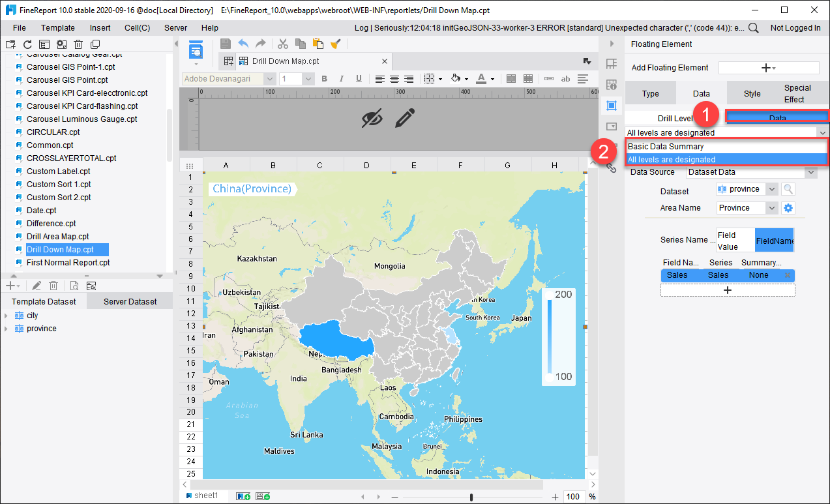Screen dimensions: 830x504
Task: Click the trash delete icon below the dataset list
Action: click(x=53, y=286)
